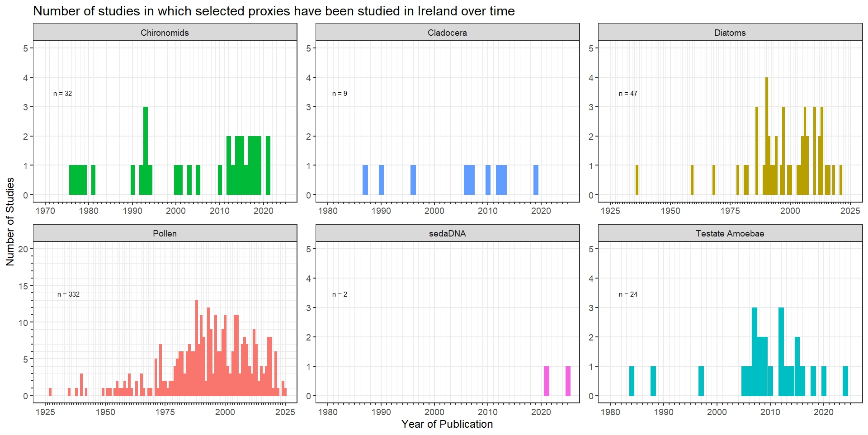Viewport: 868px width, 435px height.
Task: Click the 'n = 47' annotation in Diatoms
Action: pos(628,94)
